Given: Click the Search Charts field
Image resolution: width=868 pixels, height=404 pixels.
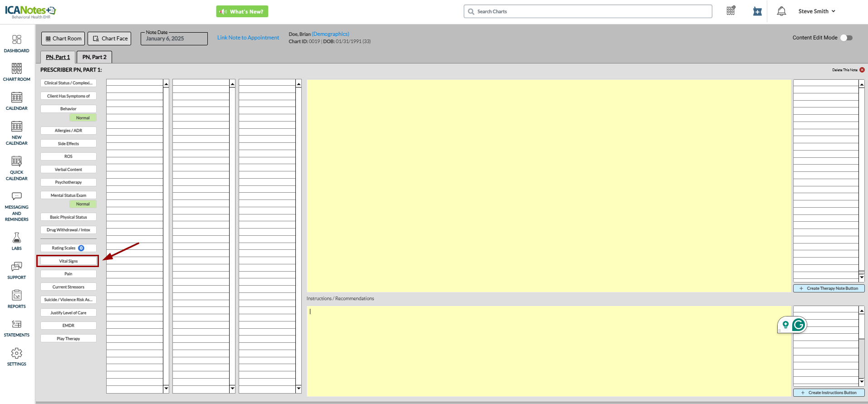Looking at the screenshot, I should [588, 11].
